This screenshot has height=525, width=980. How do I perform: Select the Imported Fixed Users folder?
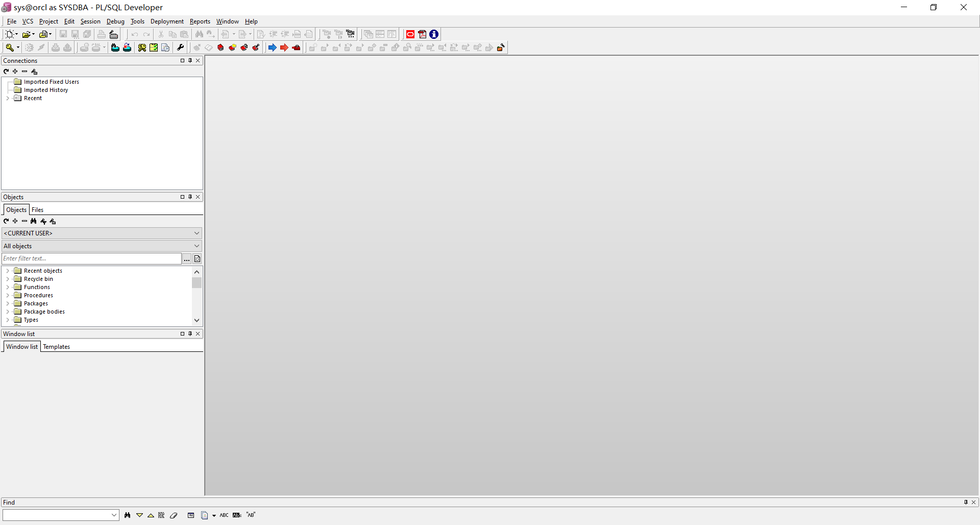[x=52, y=82]
